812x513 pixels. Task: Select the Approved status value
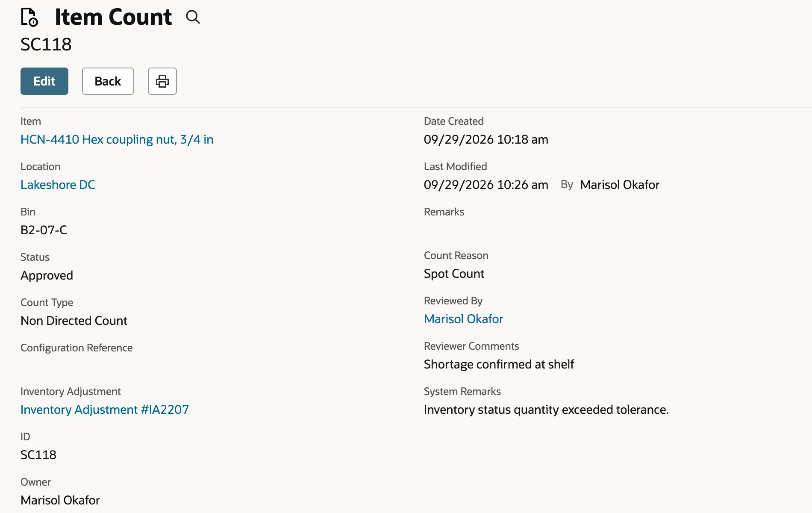pos(47,275)
